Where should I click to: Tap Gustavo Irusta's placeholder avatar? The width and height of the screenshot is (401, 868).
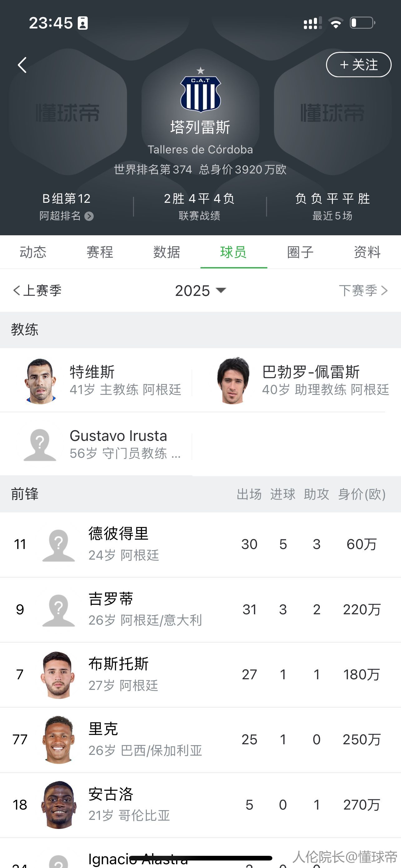[40, 444]
